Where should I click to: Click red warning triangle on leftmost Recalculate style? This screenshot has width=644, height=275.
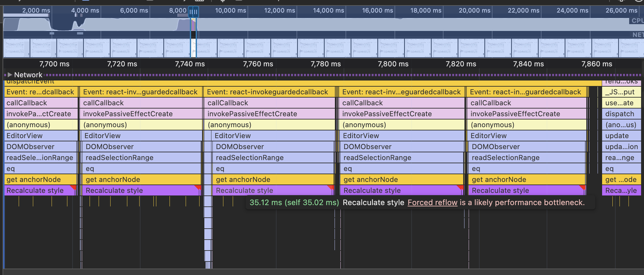click(73, 187)
